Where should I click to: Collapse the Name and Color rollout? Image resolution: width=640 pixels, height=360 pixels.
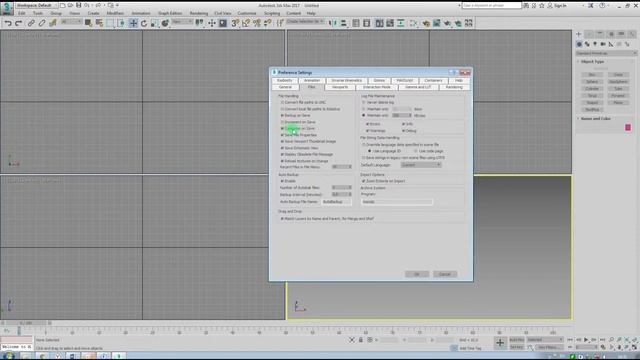tap(595, 119)
